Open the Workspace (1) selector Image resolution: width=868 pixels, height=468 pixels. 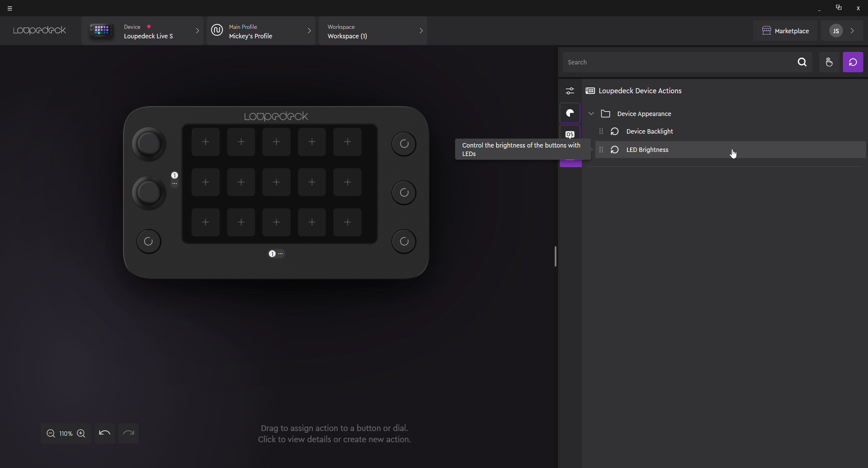[x=373, y=31]
